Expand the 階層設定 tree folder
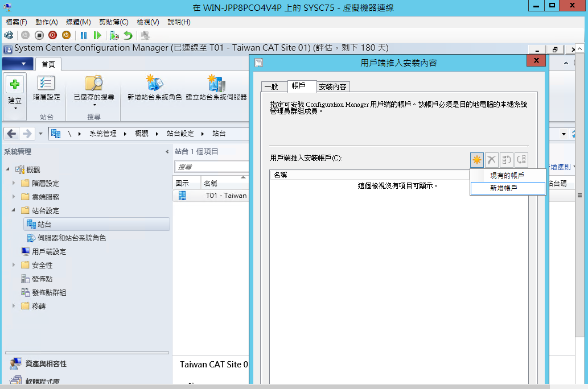 (x=14, y=183)
